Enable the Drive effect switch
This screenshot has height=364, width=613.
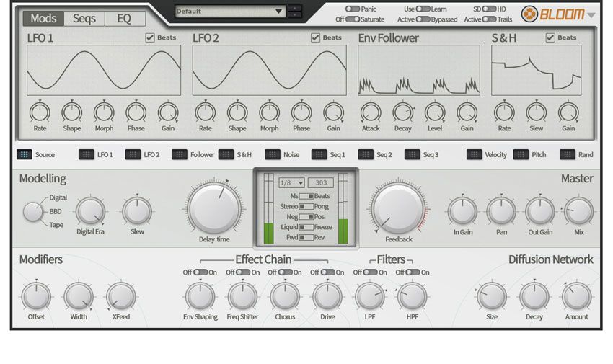[327, 272]
